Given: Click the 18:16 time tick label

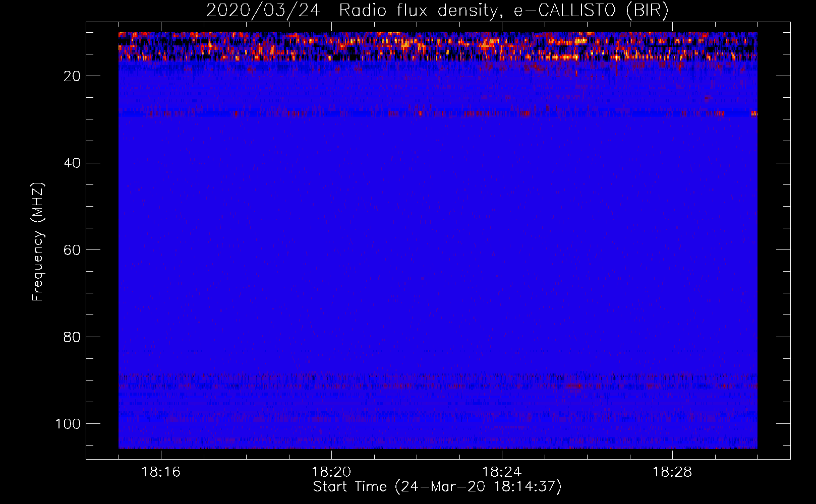Looking at the screenshot, I should (161, 472).
